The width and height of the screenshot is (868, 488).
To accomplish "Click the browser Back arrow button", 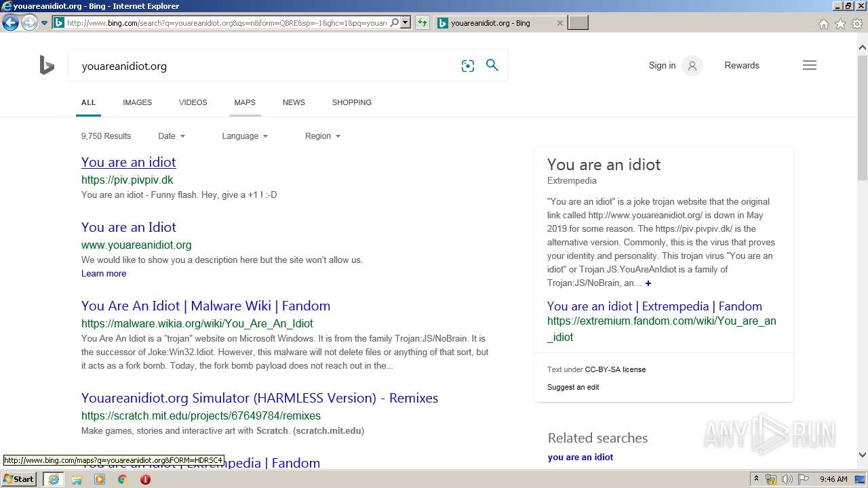I will click(10, 23).
